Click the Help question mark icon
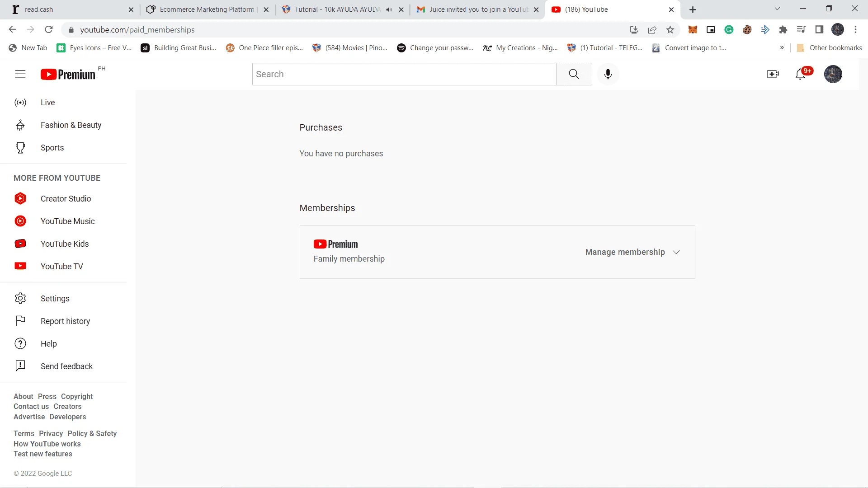 pyautogui.click(x=20, y=343)
